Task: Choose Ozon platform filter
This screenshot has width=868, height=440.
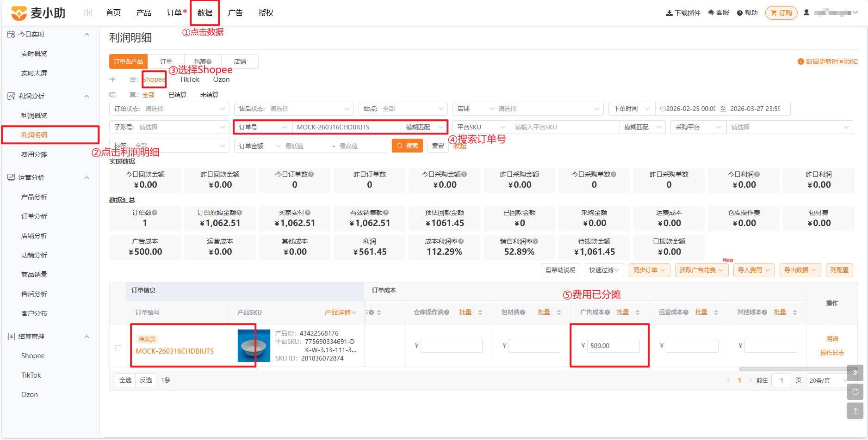Action: coord(221,79)
